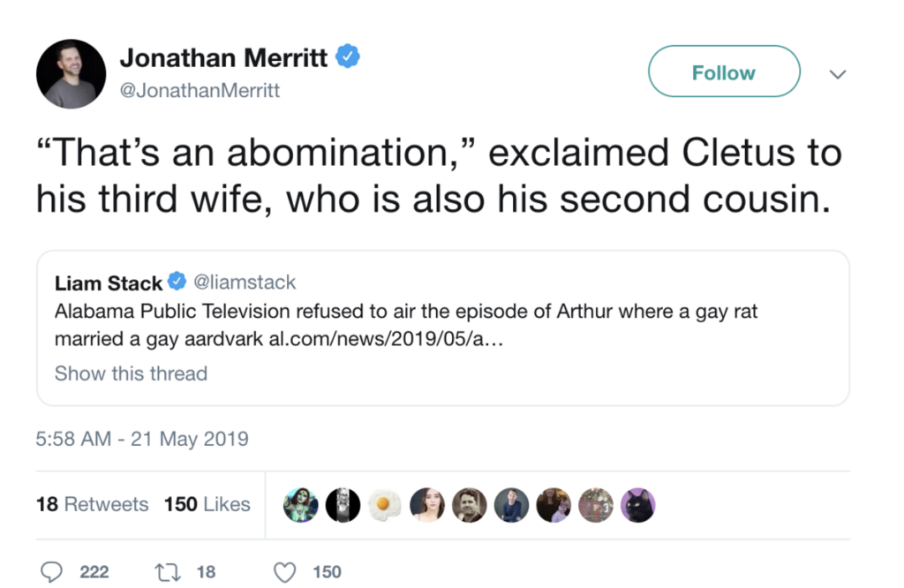Open the @JonathanMerritt handle
Screen dimensions: 904x588
pos(200,91)
